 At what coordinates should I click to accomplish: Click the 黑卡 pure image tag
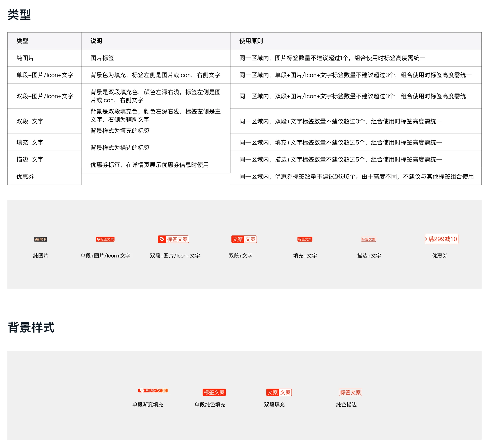[x=40, y=239]
